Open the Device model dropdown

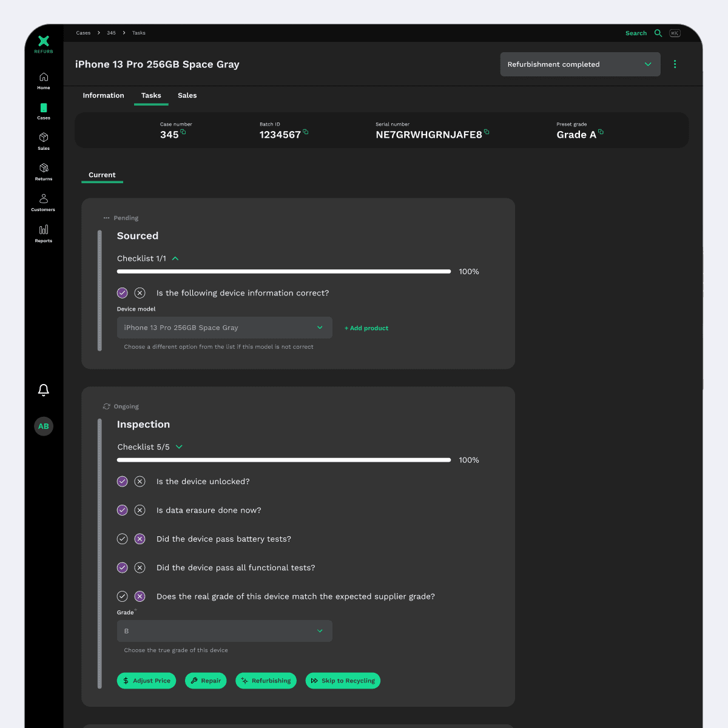pos(224,328)
